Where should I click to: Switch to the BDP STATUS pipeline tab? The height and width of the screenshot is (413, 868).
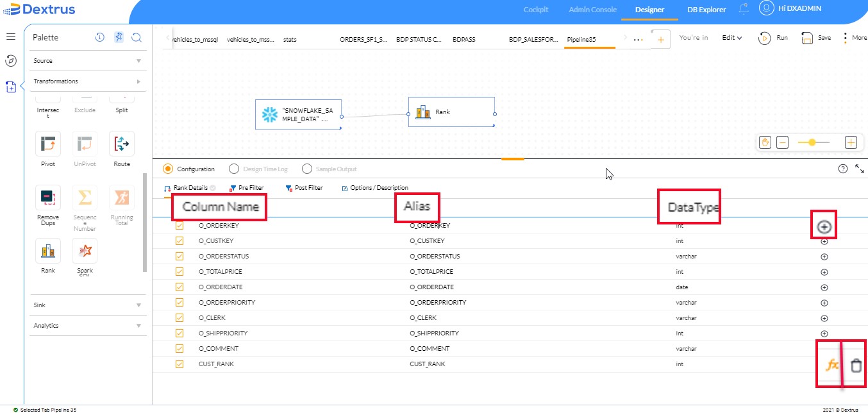(419, 40)
